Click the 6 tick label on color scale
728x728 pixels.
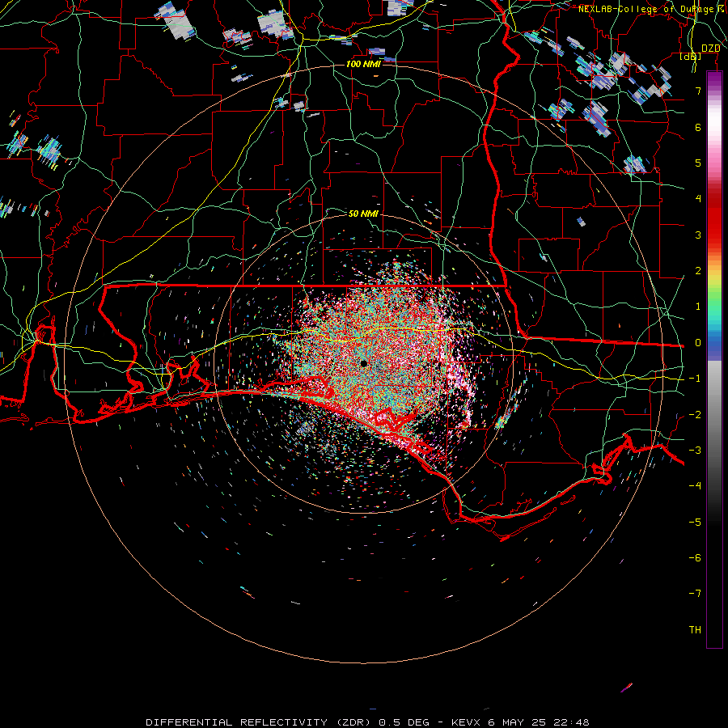coord(698,127)
